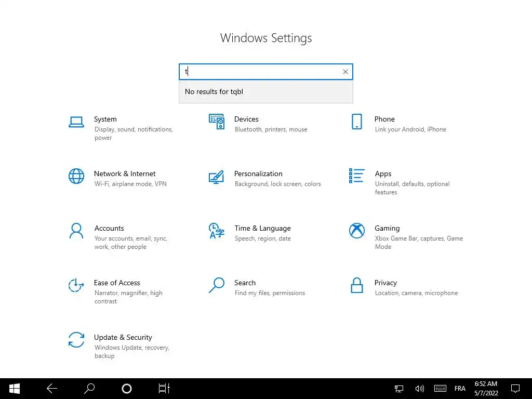
Task: Click 'Wi-Fi, airplane mode, VPN' description
Action: [x=130, y=184]
